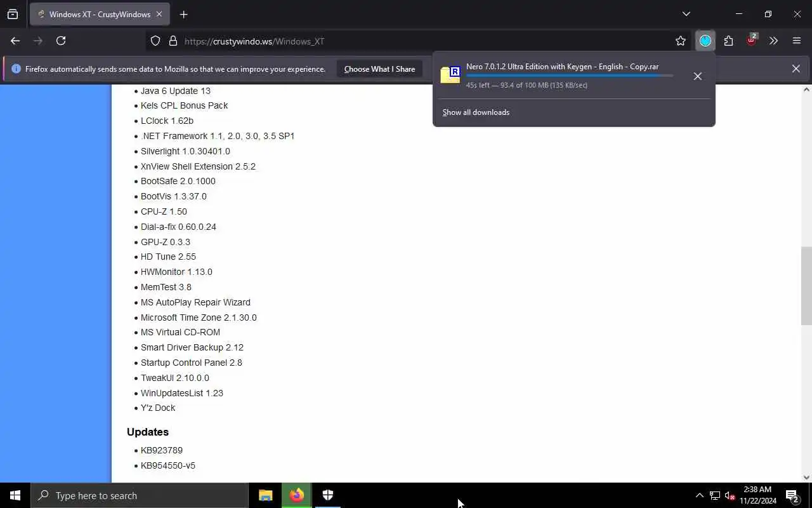Open the Windows Start menu

pos(15,495)
